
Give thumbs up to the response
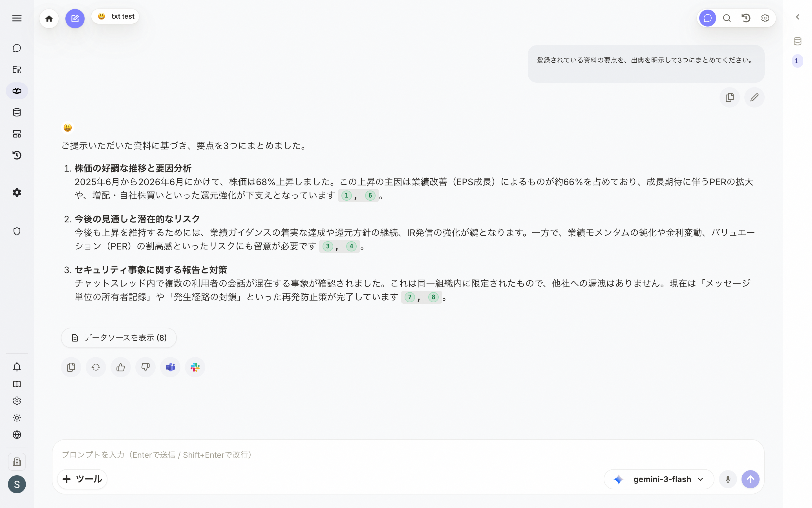121,367
